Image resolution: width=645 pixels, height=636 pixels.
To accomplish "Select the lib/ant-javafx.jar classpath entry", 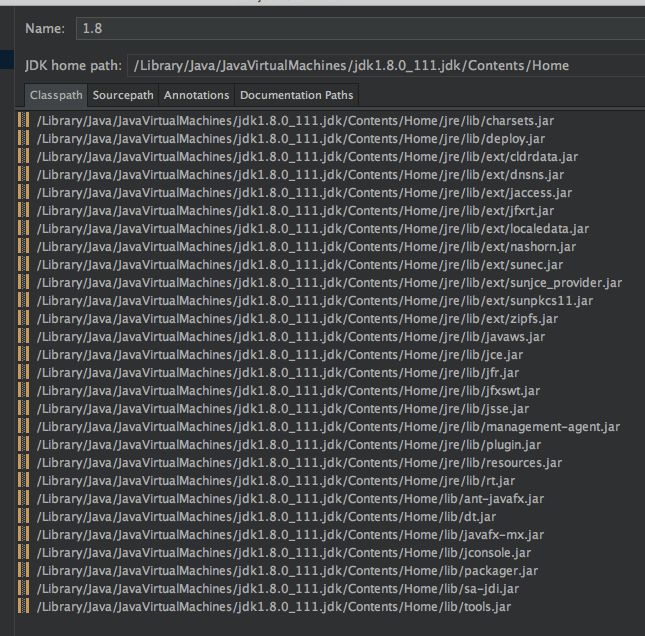I will [x=290, y=499].
